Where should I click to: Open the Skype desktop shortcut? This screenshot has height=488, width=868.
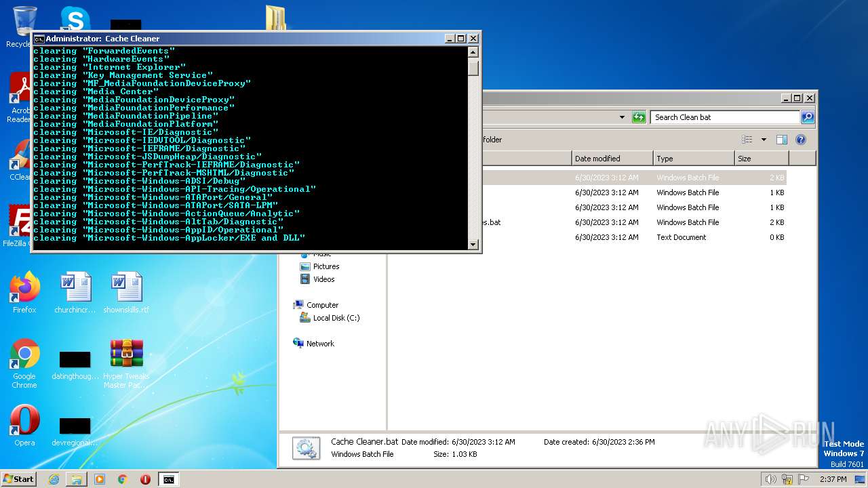pos(75,18)
